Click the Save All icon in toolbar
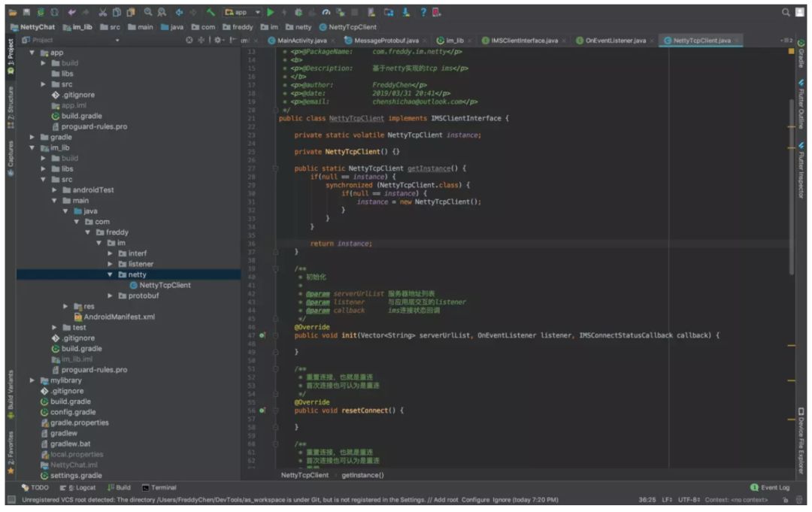Image resolution: width=812 pixels, height=512 pixels. [27, 12]
